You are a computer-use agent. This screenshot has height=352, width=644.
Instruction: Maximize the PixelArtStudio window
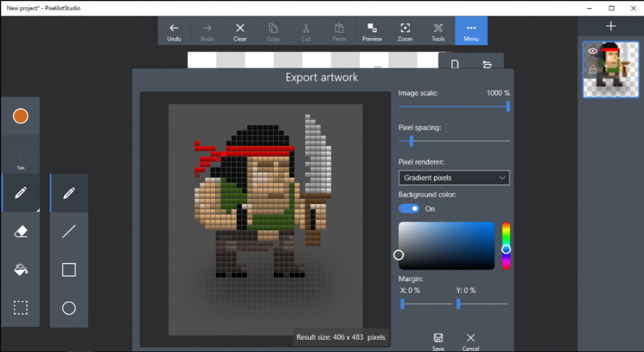coord(611,8)
